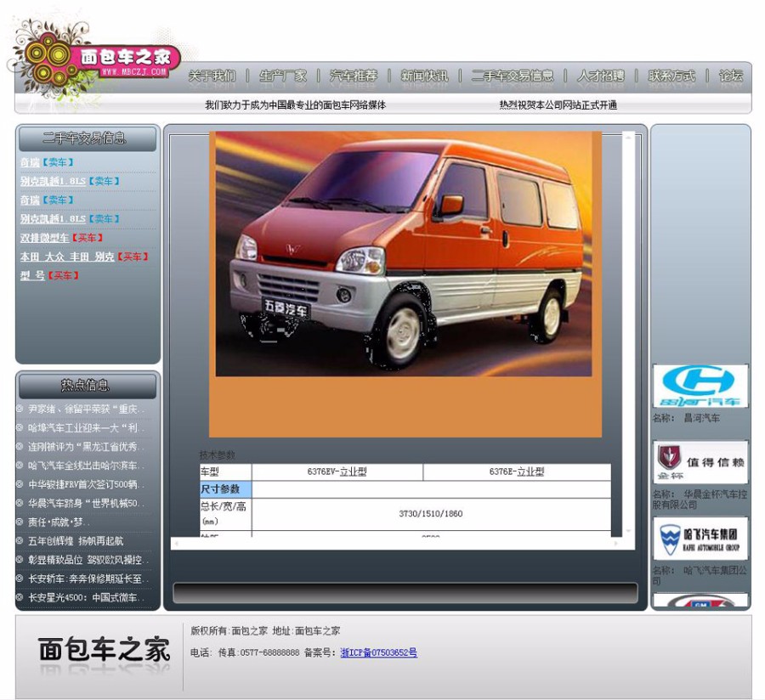
Task: Click the scroll-down arrow in the content frame
Action: pyautogui.click(x=629, y=532)
